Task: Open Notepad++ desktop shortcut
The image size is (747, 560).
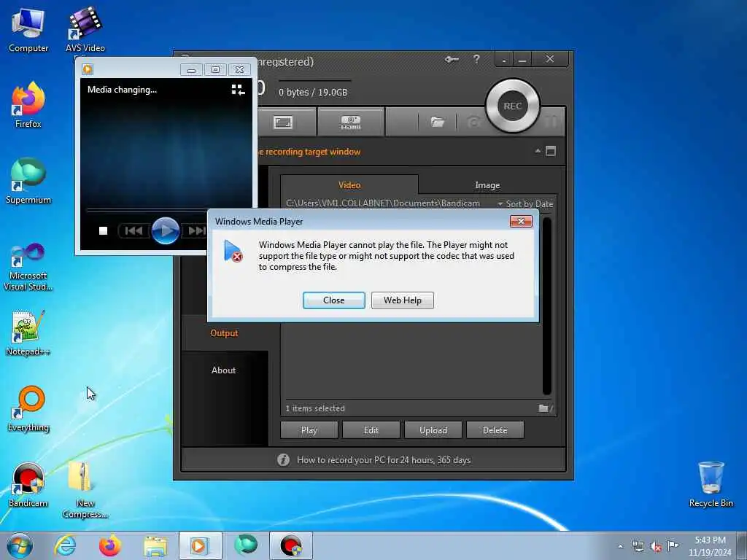Action: click(28, 332)
